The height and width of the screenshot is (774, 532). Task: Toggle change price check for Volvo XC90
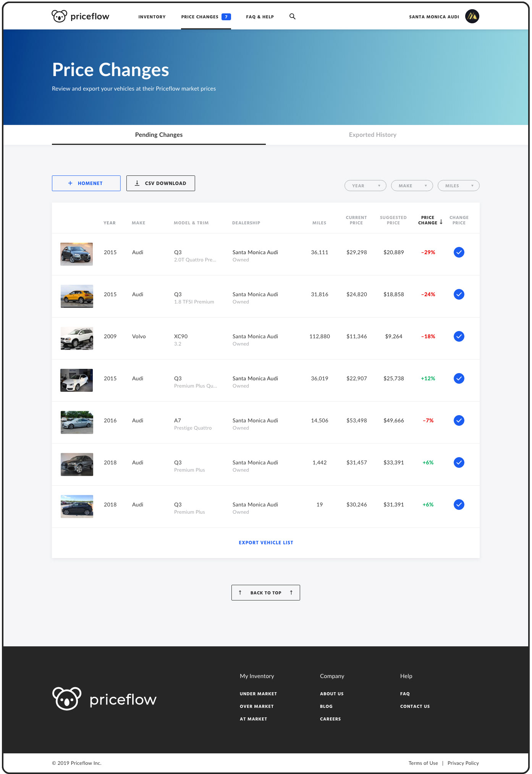459,336
